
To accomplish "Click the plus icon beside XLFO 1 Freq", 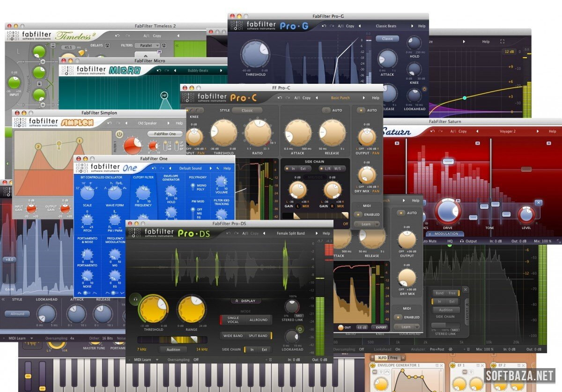I will [x=373, y=358].
